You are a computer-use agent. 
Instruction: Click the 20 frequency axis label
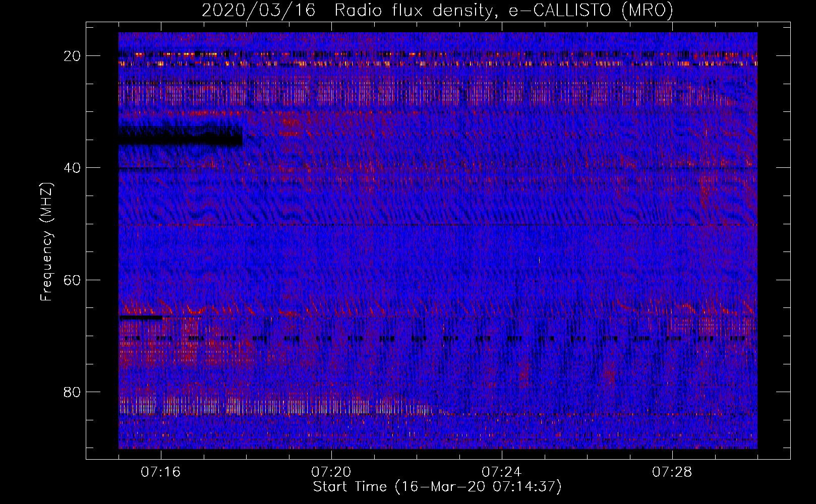(73, 56)
